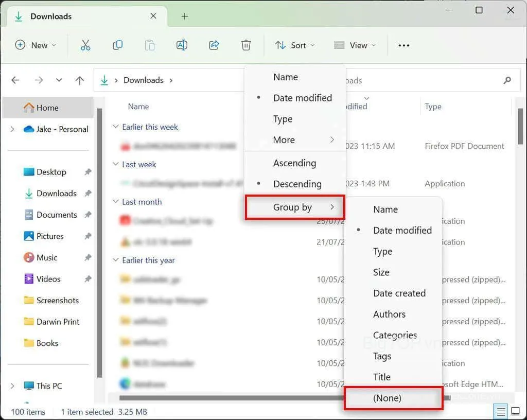Open the See more ellipsis icon

pyautogui.click(x=403, y=45)
